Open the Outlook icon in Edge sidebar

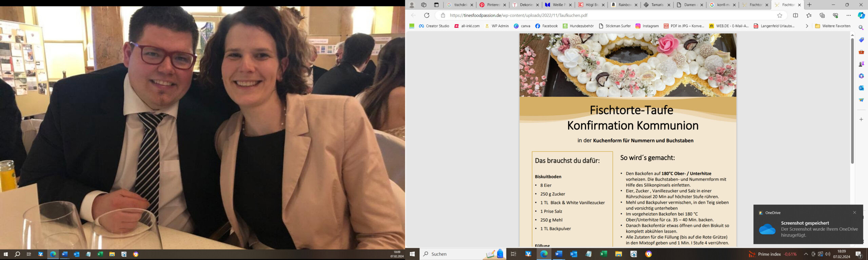click(861, 88)
